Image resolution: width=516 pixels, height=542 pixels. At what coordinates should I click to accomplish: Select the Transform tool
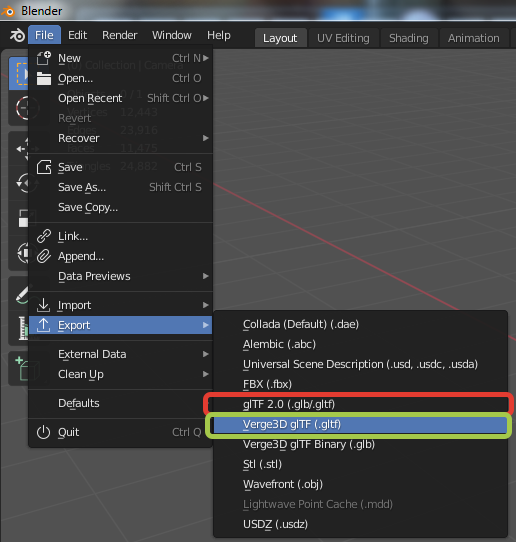[x=19, y=253]
